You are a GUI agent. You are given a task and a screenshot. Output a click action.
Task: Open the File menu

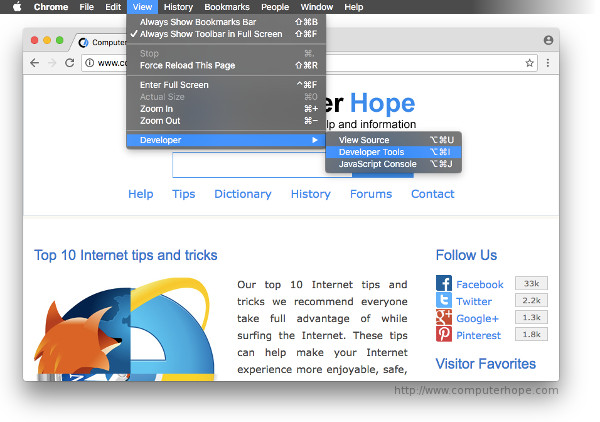coord(86,7)
